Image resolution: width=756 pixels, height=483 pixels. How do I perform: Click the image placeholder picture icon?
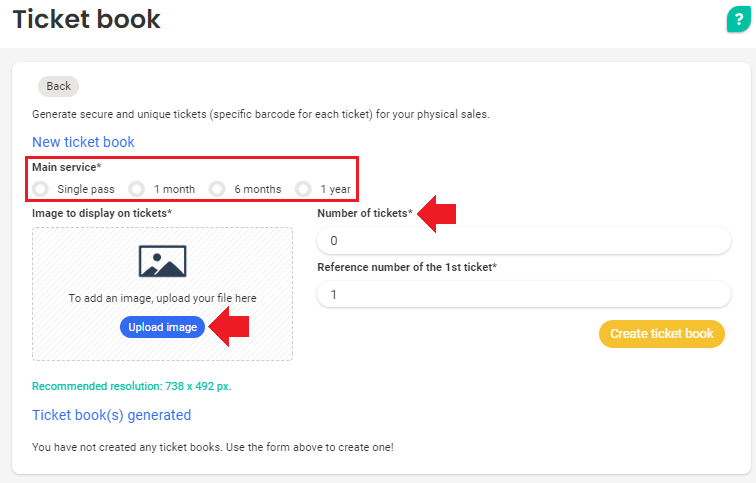tap(162, 260)
